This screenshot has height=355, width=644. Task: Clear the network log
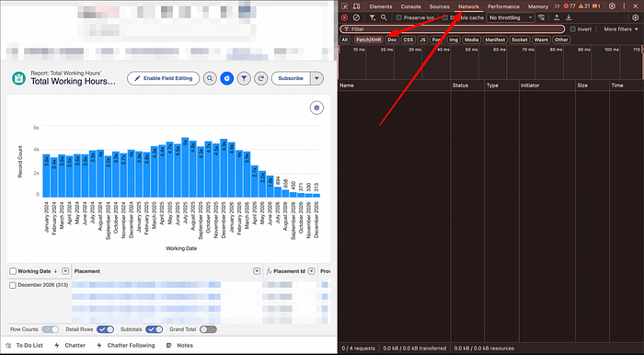357,17
